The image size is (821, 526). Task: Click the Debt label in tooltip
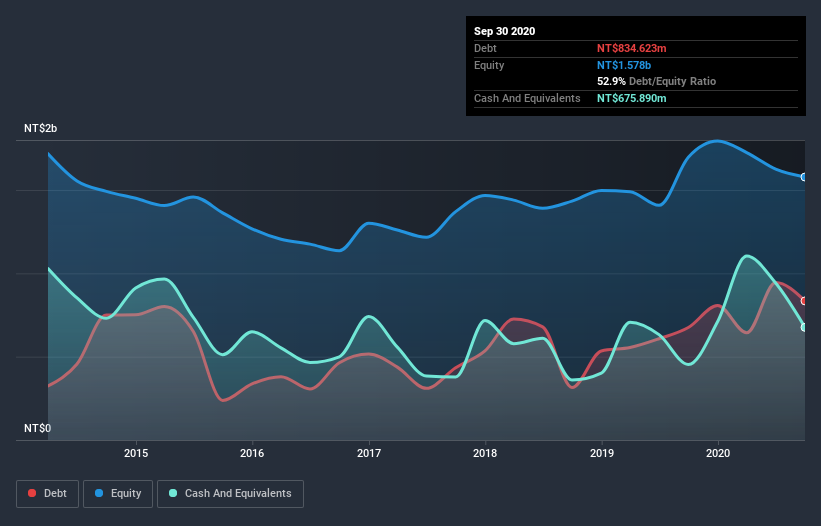pos(485,48)
